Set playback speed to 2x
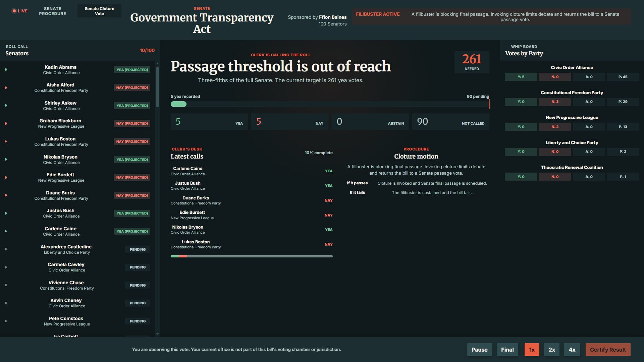644x362 pixels. 552,350
